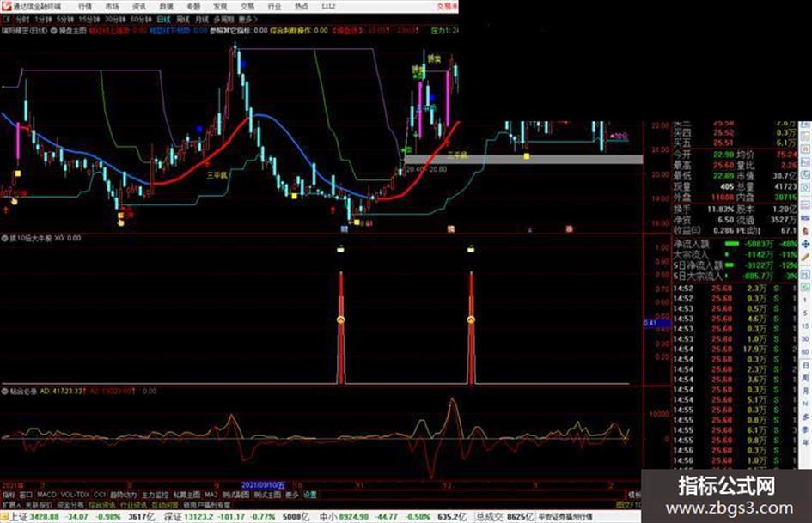Click the flag icon above the second red spike
Viewport: 812px width, 523px height.
point(471,250)
